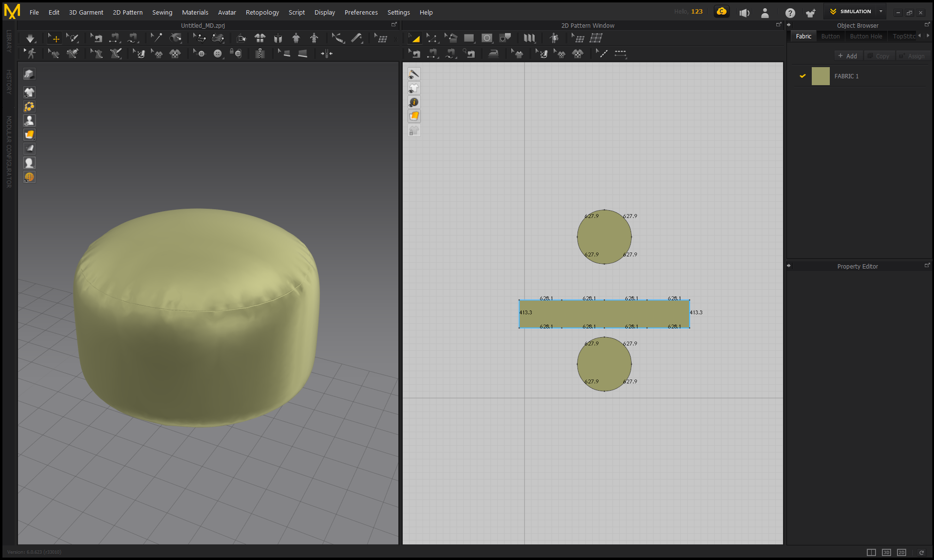934x560 pixels.
Task: Choose the rectangle pattern tool
Action: coord(468,38)
